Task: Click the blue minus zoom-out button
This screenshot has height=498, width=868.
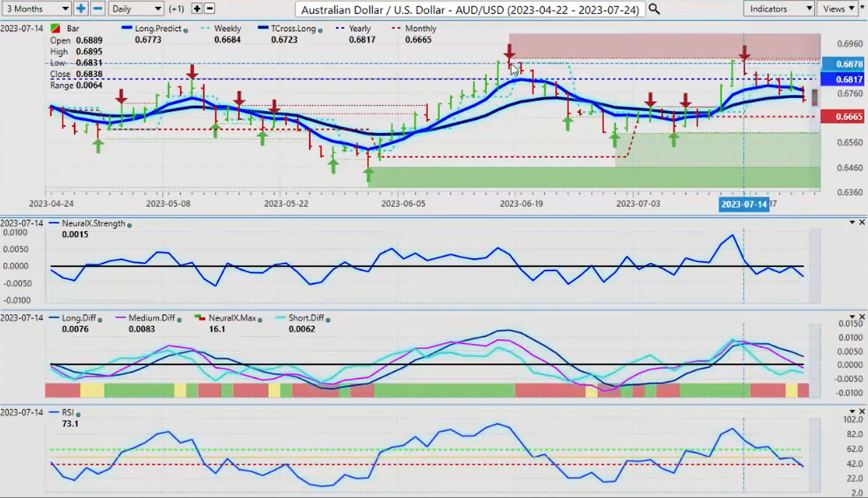Action: tap(97, 8)
